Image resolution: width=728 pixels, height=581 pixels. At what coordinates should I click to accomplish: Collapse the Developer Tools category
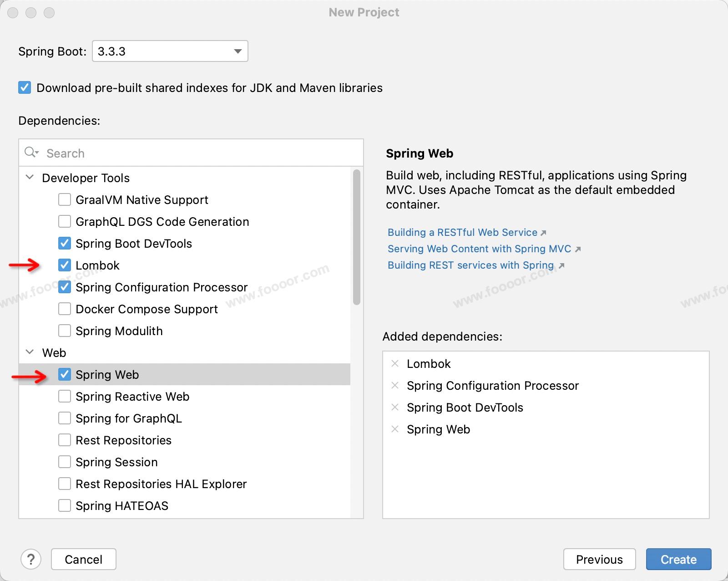pos(30,178)
